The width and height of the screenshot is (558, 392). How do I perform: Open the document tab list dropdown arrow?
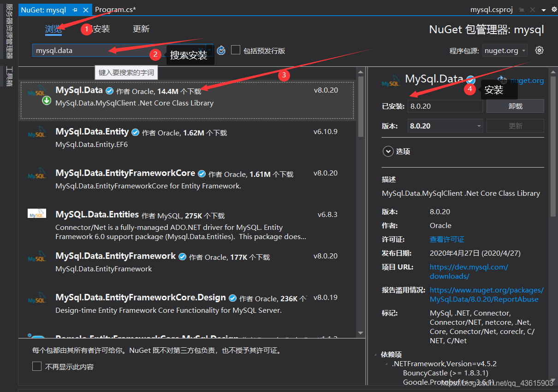[x=544, y=10]
